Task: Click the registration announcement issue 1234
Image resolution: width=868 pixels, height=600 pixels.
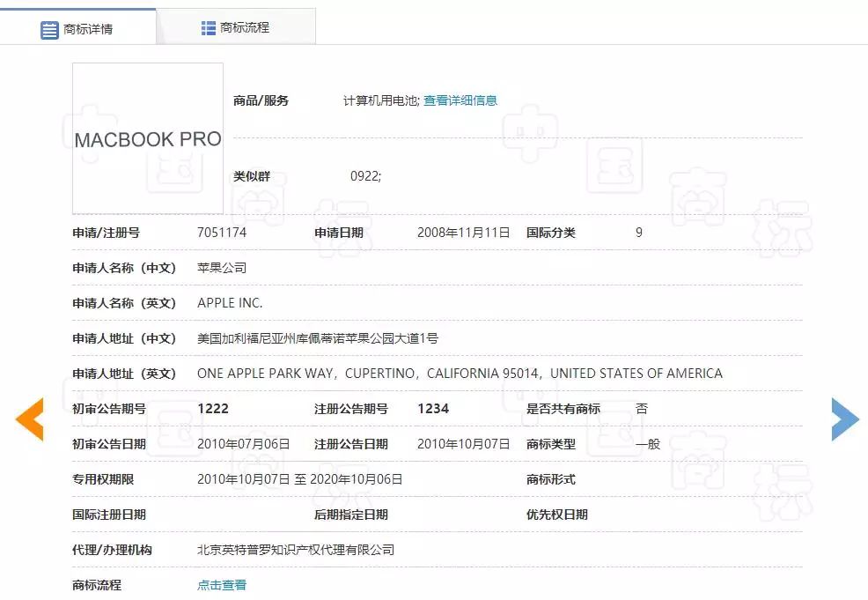Action: click(x=433, y=409)
